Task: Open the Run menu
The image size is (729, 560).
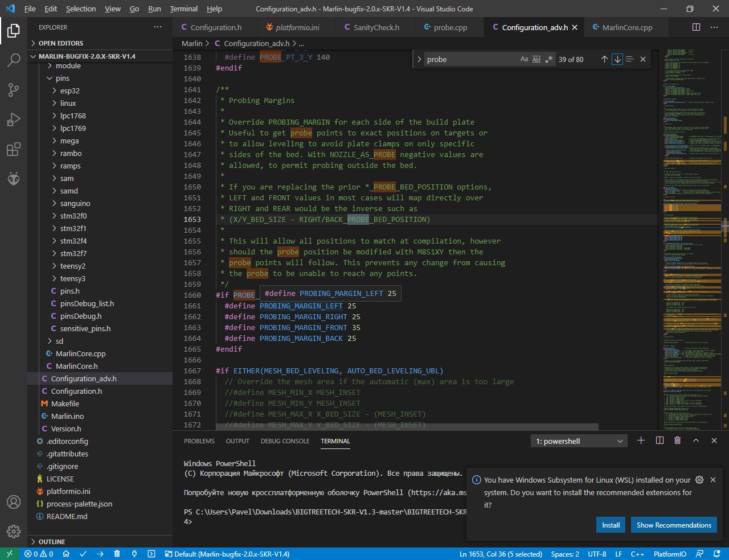Action: (x=154, y=9)
